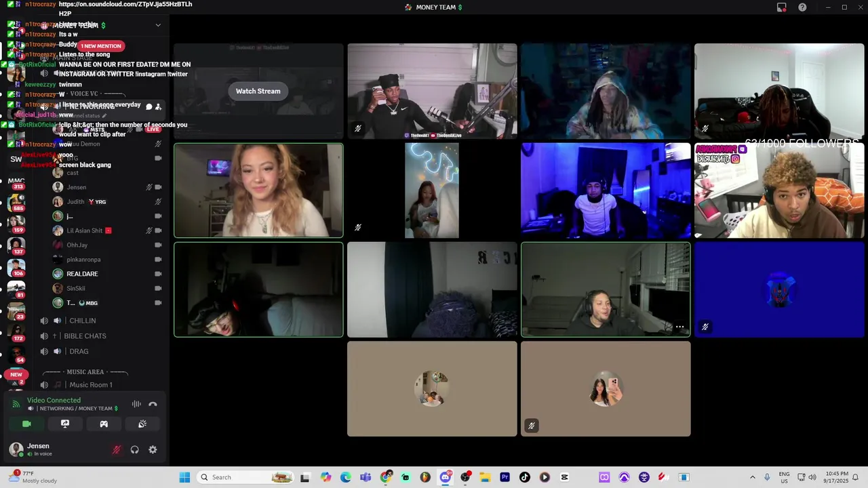
Task: Open weather widget showing 77°F
Action: click(x=31, y=477)
